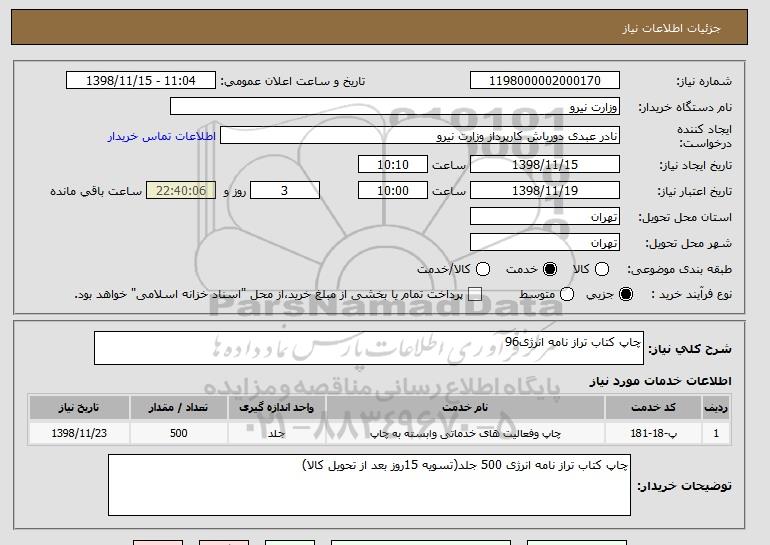Click the کد خدمت column header
The image size is (770, 545).
click(x=653, y=408)
